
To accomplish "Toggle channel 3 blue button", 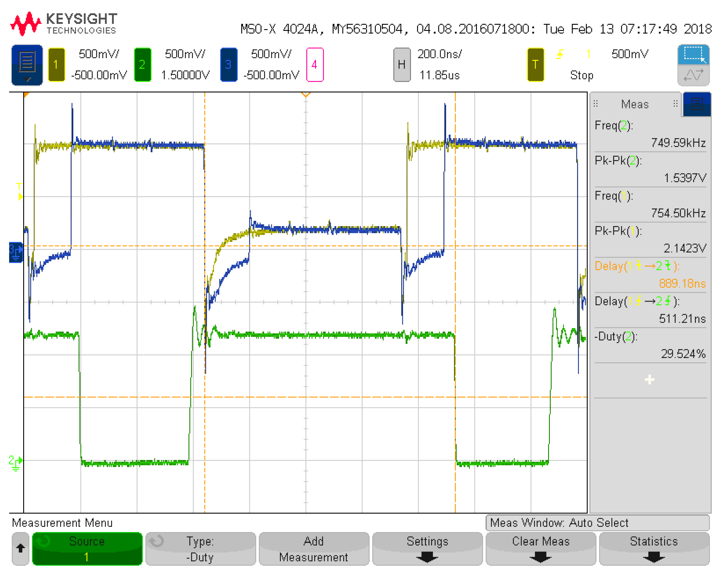I will coord(228,65).
